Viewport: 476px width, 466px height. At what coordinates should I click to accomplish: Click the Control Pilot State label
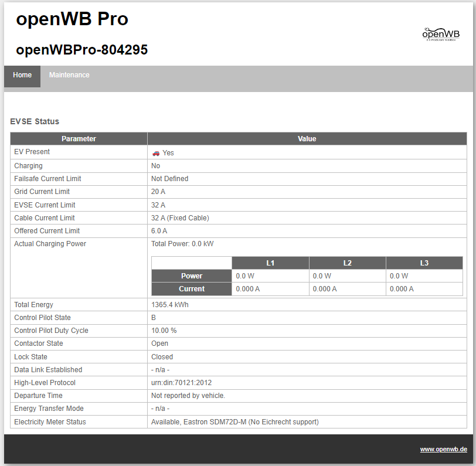point(42,318)
